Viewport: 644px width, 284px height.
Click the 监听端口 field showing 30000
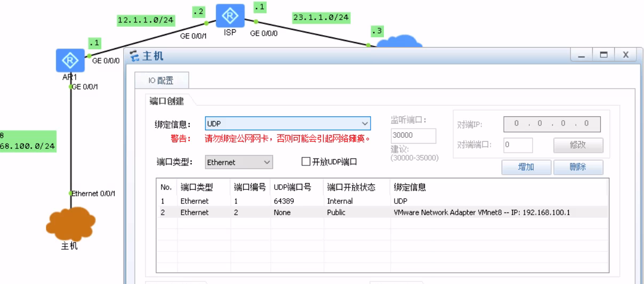pos(413,136)
